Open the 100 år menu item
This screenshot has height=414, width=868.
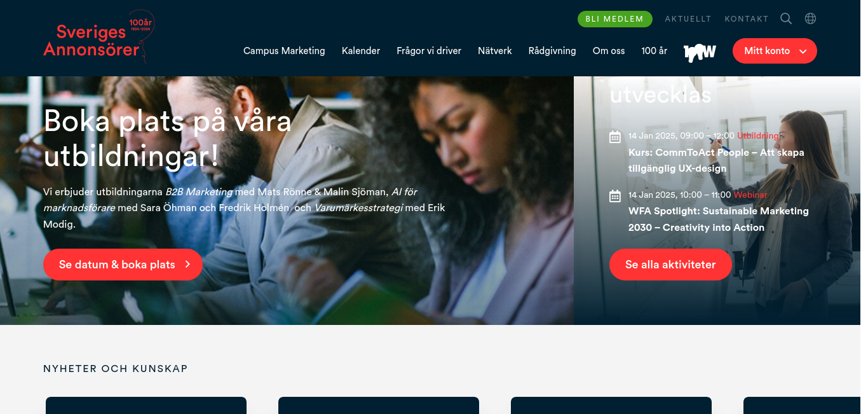654,51
